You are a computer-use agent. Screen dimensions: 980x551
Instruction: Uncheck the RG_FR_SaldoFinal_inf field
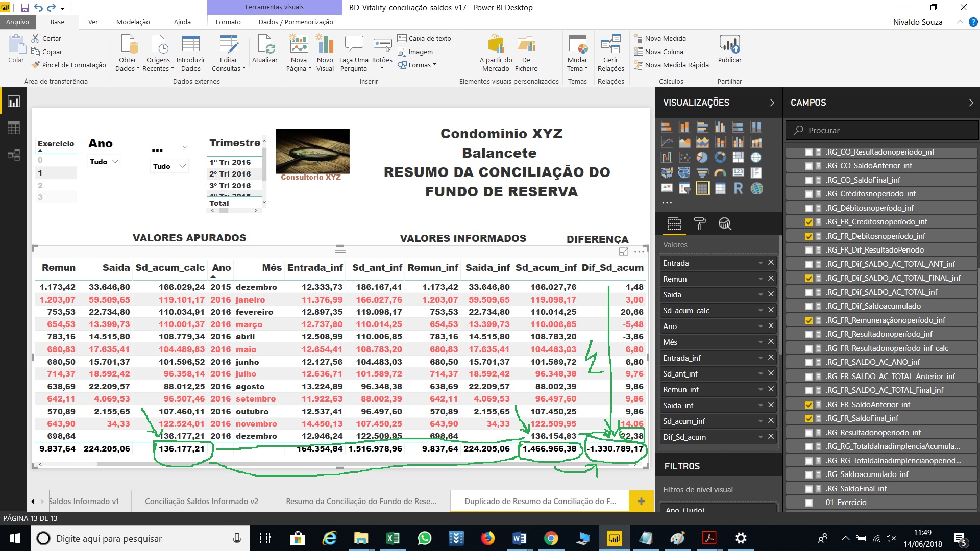(808, 418)
